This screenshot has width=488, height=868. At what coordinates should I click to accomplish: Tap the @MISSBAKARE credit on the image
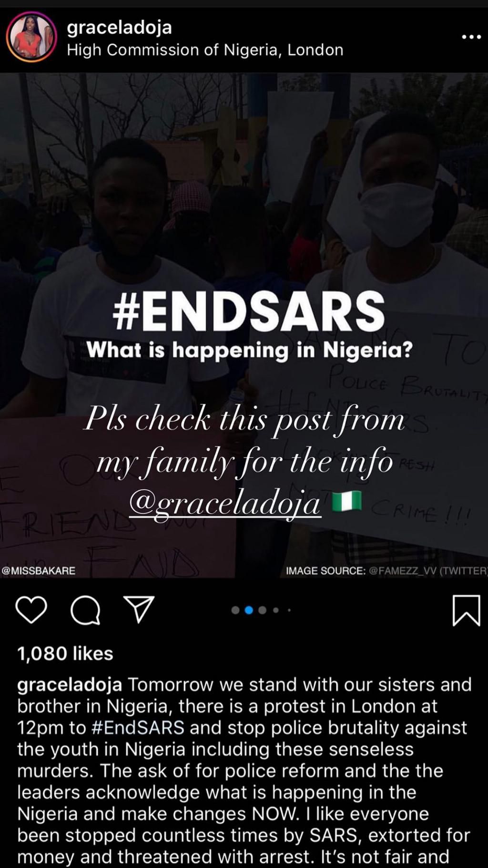pyautogui.click(x=38, y=570)
